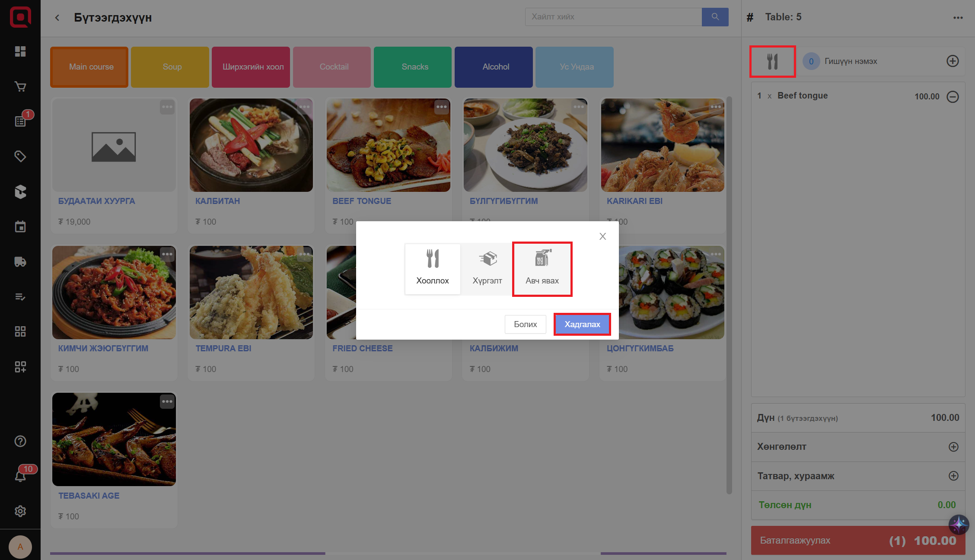This screenshot has height=560, width=975.
Task: Open the delivery truck sidebar icon
Action: 20,262
